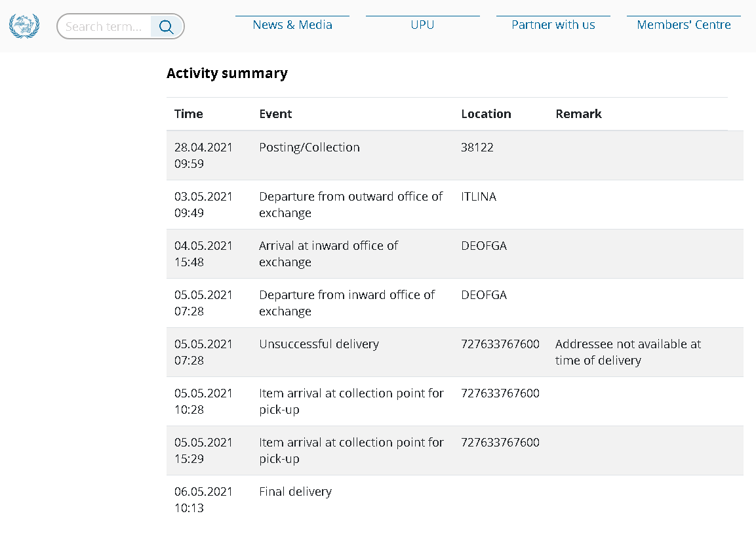Open the News & Media menu
The height and width of the screenshot is (541, 756).
292,25
